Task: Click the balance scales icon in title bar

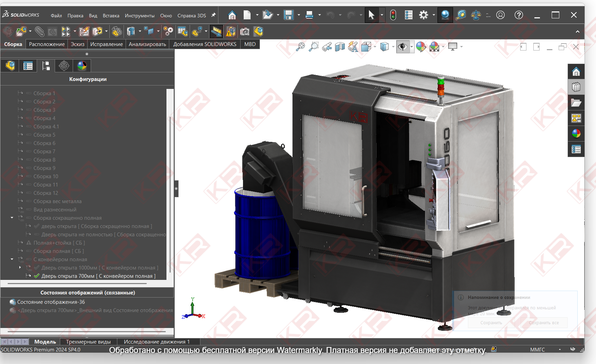Action: (476, 15)
